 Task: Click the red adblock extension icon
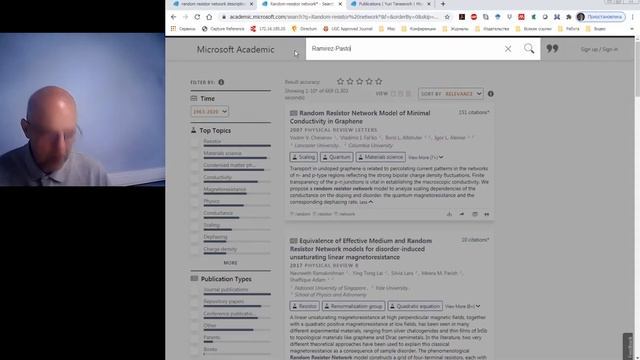click(474, 17)
